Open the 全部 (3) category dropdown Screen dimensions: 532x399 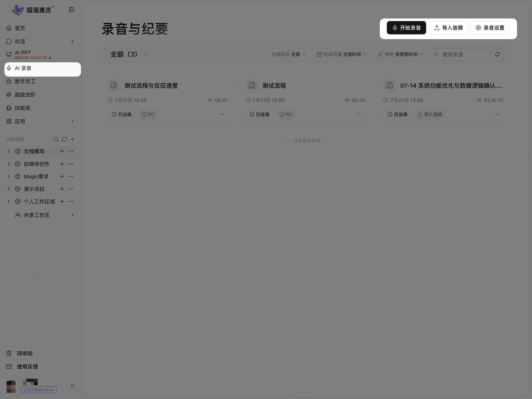coord(129,54)
